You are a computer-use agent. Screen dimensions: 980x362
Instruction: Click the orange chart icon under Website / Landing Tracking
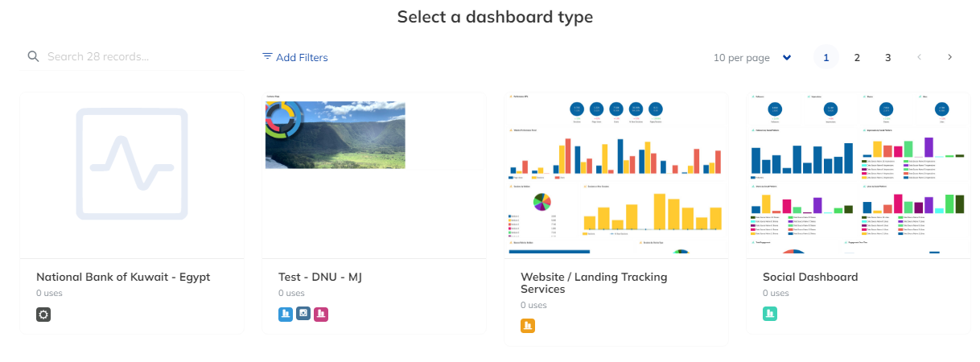pyautogui.click(x=528, y=326)
